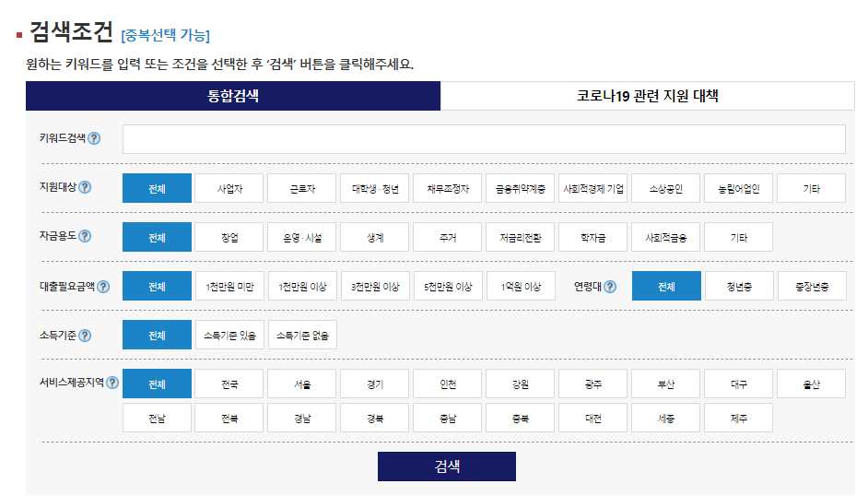Select the 부산 region
This screenshot has width=868, height=496.
666,384
